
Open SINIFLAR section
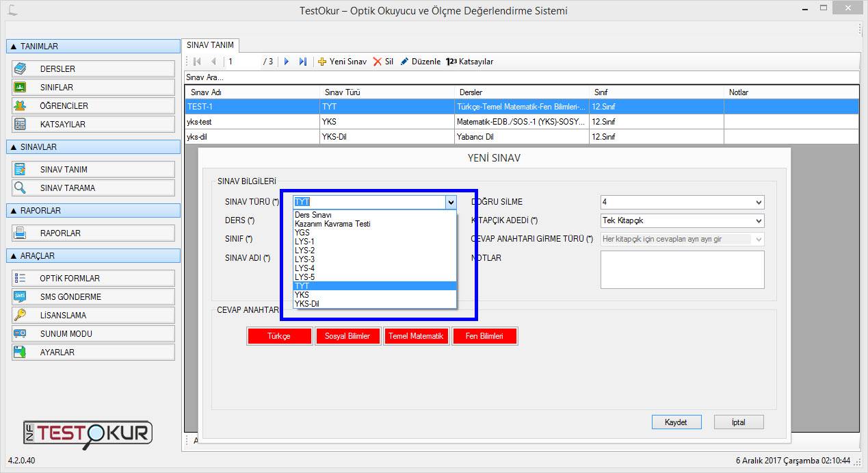tap(93, 87)
